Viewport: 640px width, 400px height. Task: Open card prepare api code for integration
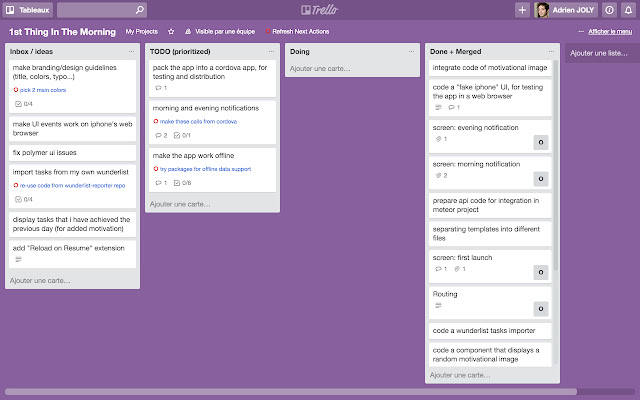490,205
